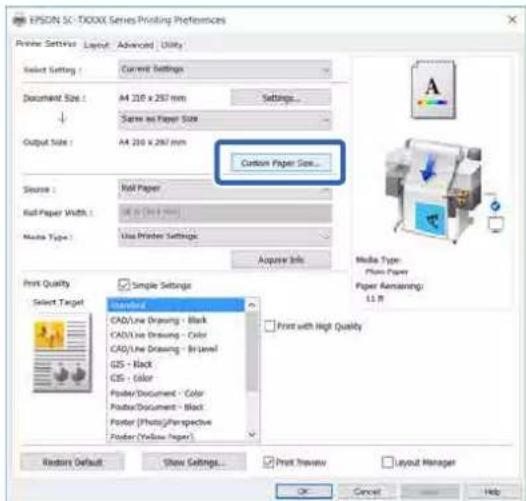Click the Show Settings button
Image resolution: width=526 pixels, height=501 pixels.
194,462
